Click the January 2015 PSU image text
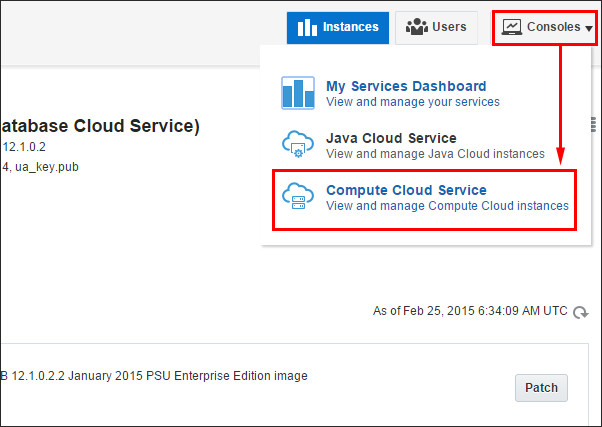The height and width of the screenshot is (427, 602). point(154,376)
